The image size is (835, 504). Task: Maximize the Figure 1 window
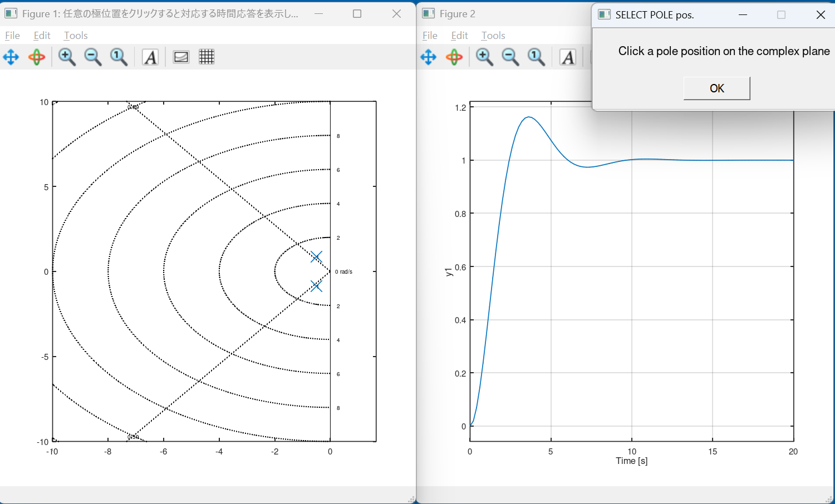coord(357,14)
